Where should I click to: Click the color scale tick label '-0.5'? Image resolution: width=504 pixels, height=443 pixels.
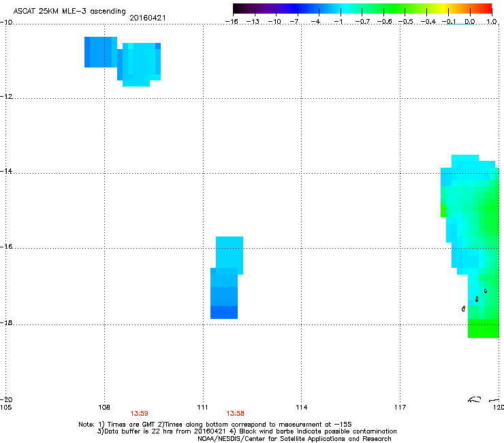click(406, 22)
